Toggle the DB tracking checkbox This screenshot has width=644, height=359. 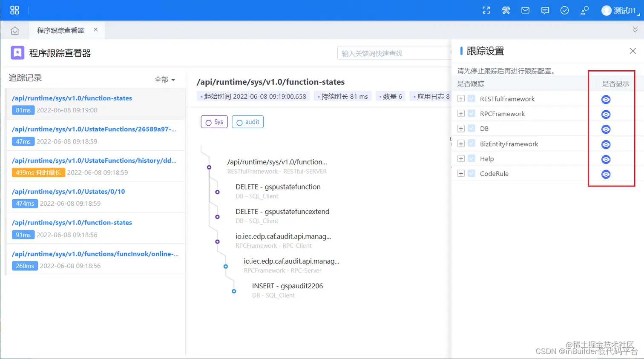(471, 129)
